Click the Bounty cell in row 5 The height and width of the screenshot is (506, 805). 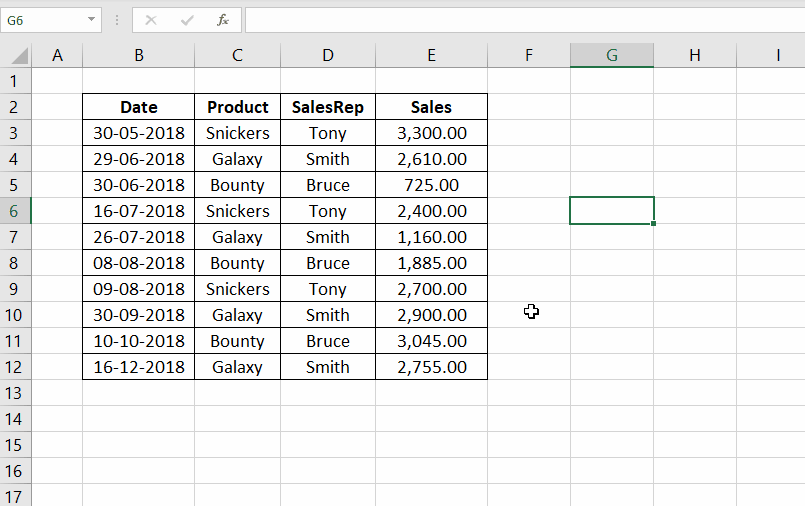(238, 185)
